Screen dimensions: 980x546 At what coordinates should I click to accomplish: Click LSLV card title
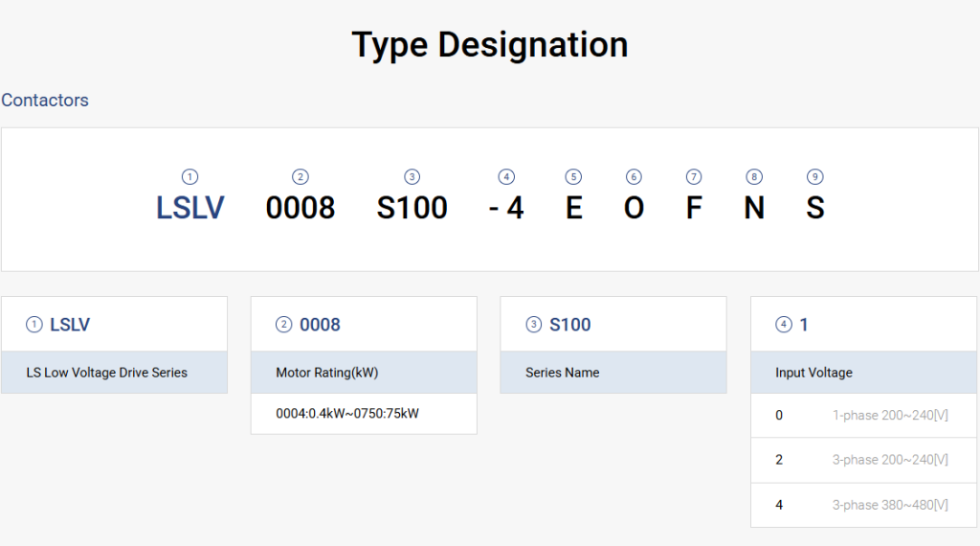[x=70, y=325]
